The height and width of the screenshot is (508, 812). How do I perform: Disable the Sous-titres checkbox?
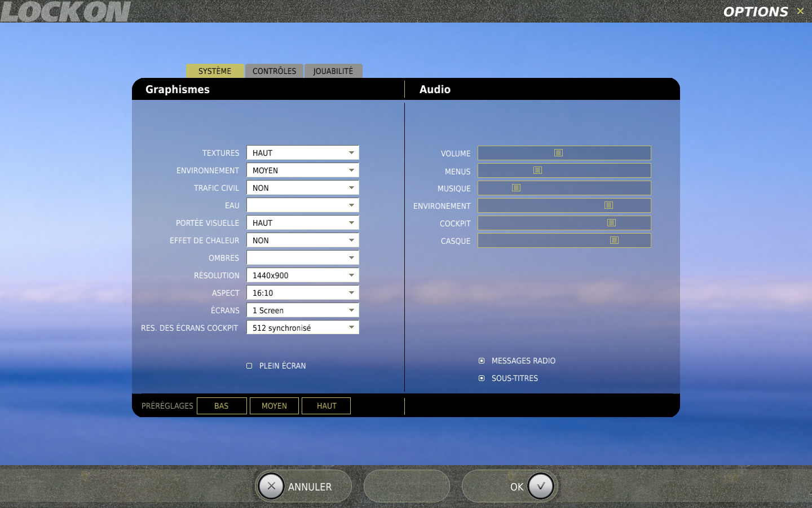(x=482, y=378)
